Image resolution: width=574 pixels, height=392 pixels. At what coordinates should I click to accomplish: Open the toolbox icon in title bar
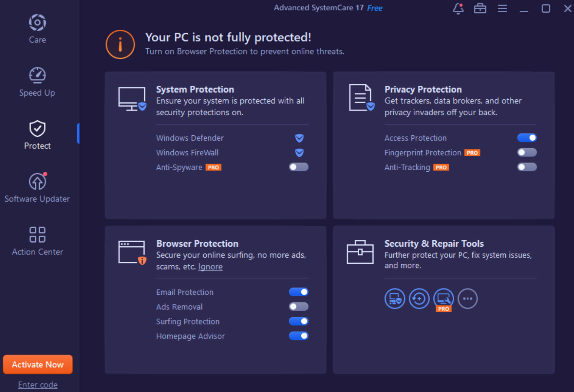480,8
